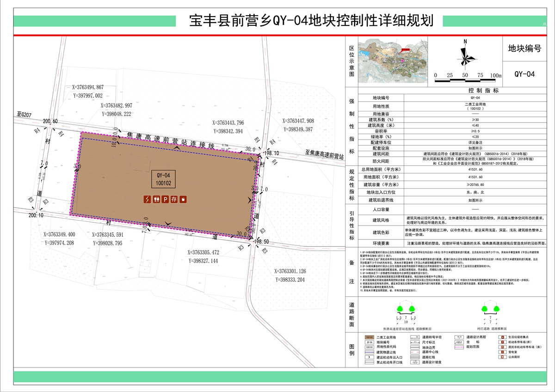
Task: Click the 生活垃圾收集点 legend icon
Action: (x=501, y=338)
